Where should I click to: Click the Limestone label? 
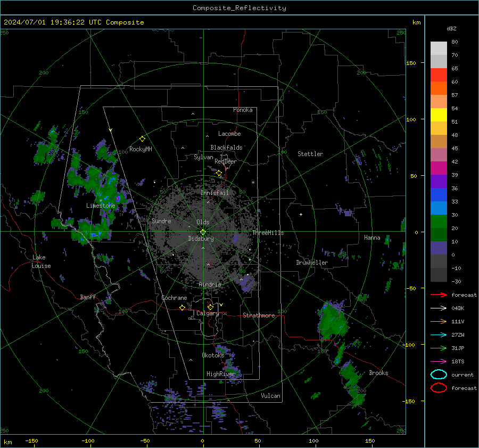101,206
